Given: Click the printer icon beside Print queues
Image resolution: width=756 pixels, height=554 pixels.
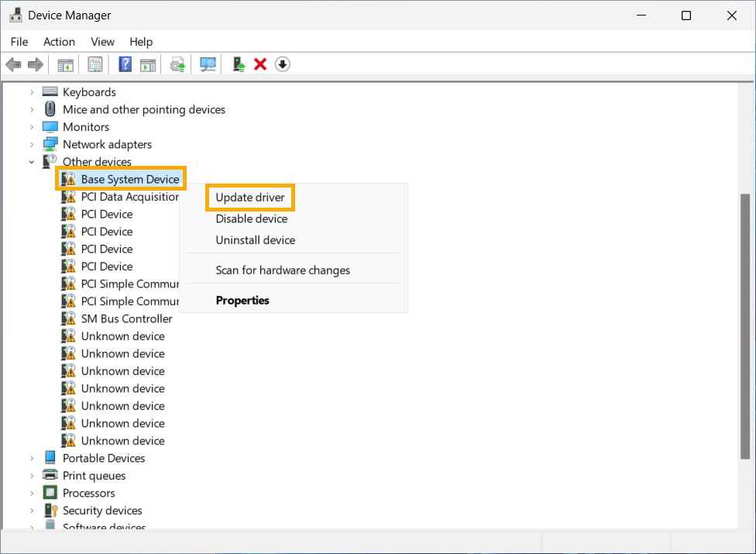Looking at the screenshot, I should click(x=50, y=474).
